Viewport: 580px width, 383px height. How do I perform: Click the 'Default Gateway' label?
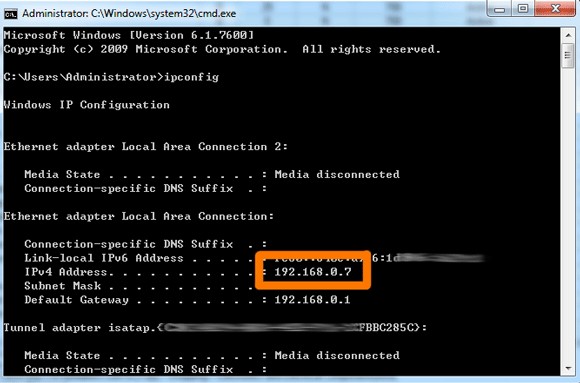(77, 300)
